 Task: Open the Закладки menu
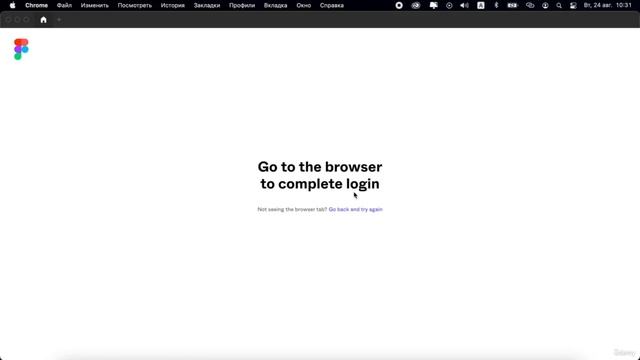point(207,5)
